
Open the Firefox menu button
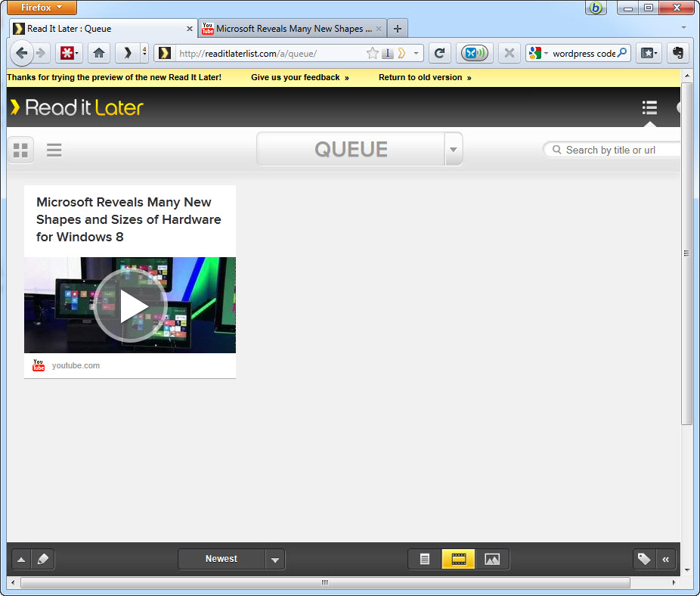[x=42, y=8]
